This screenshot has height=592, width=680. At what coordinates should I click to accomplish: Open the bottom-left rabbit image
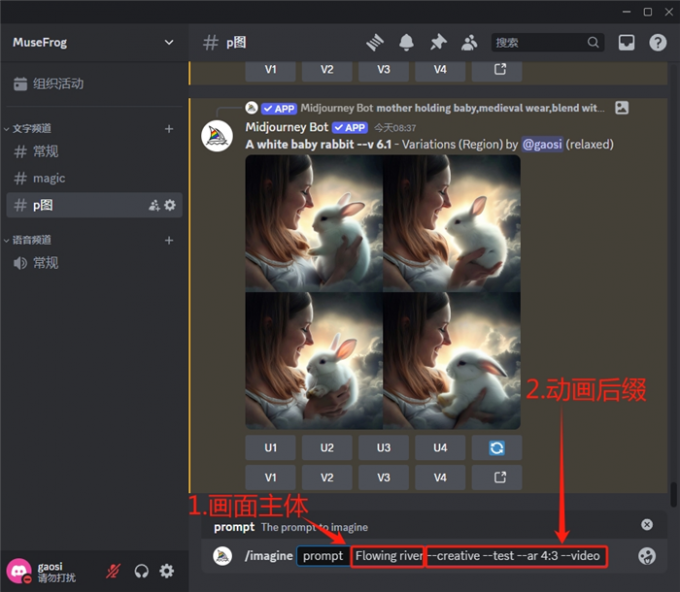click(314, 361)
